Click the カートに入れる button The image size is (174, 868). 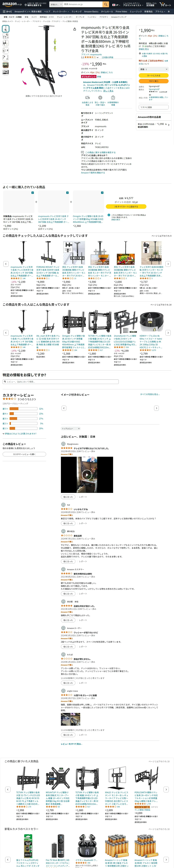[x=154, y=76]
